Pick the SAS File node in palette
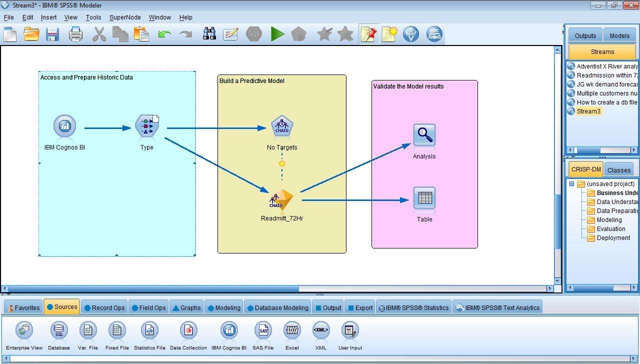Viewport: 640px width, 364px height. tap(263, 330)
